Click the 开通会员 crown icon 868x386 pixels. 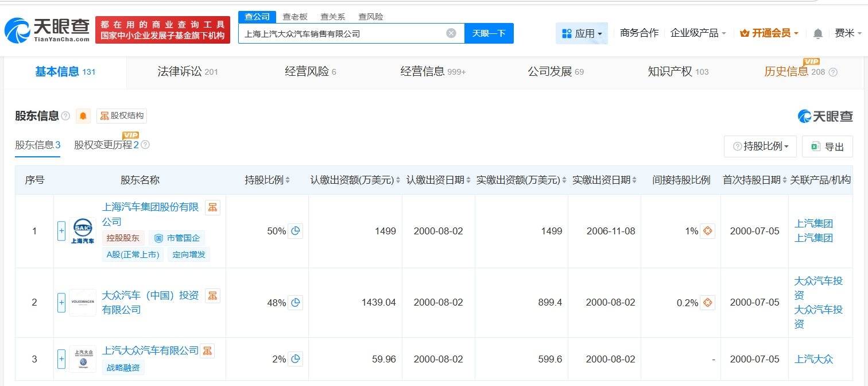[x=745, y=33]
